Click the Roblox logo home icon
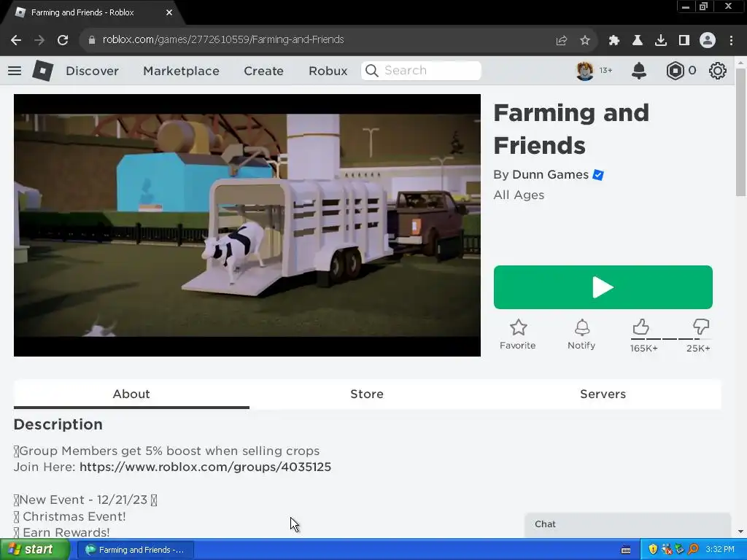This screenshot has height=560, width=747. point(42,71)
